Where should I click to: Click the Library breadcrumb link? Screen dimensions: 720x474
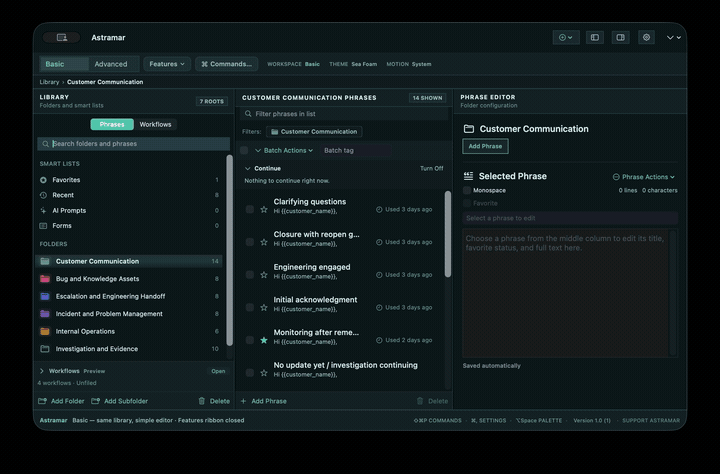point(49,82)
